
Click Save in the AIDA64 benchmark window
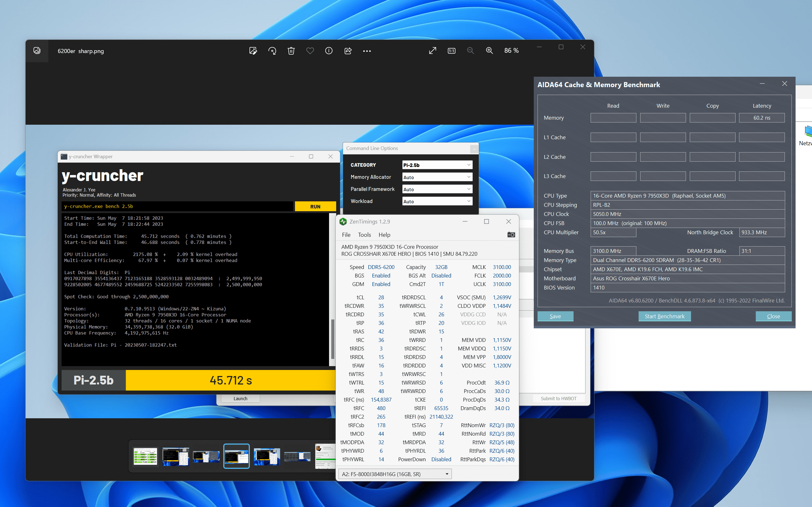(x=555, y=316)
